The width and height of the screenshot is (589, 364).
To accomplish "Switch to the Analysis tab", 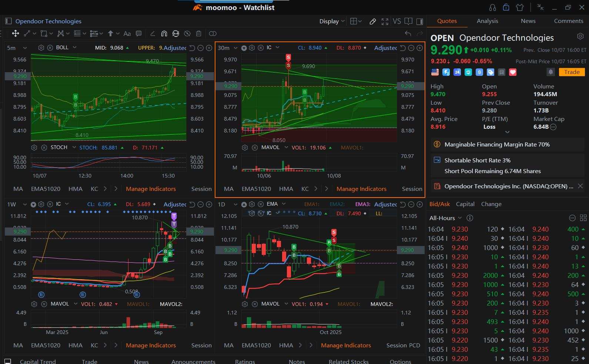I will click(487, 21).
